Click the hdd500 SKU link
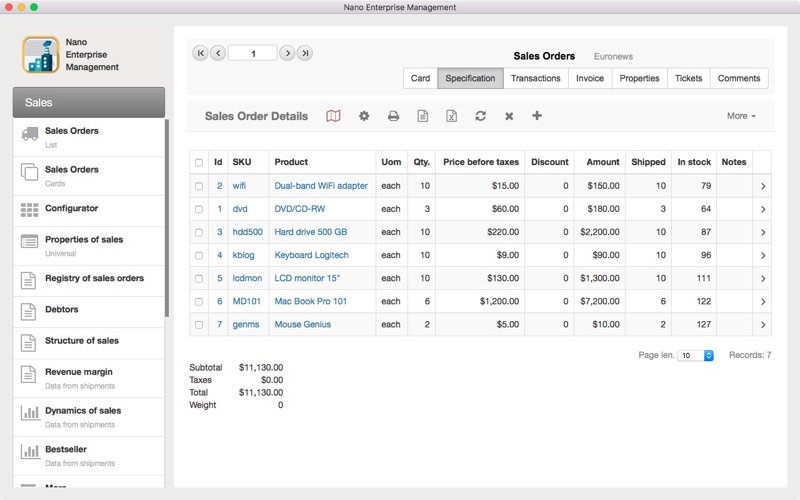 click(x=247, y=232)
